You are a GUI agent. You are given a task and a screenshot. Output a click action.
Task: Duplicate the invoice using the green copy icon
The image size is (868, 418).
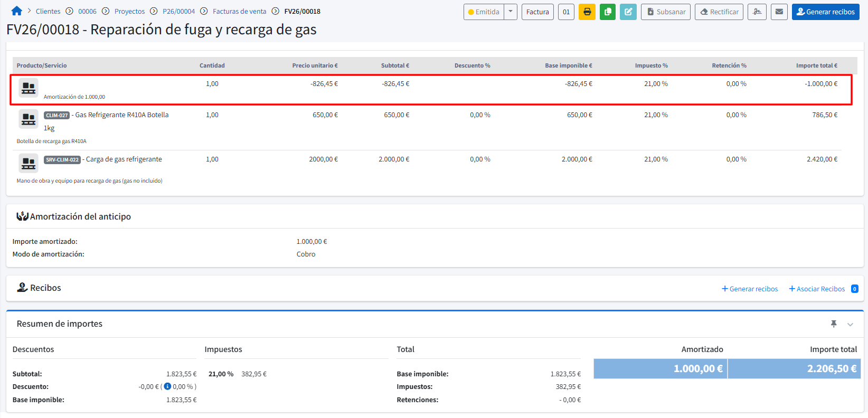pyautogui.click(x=607, y=12)
